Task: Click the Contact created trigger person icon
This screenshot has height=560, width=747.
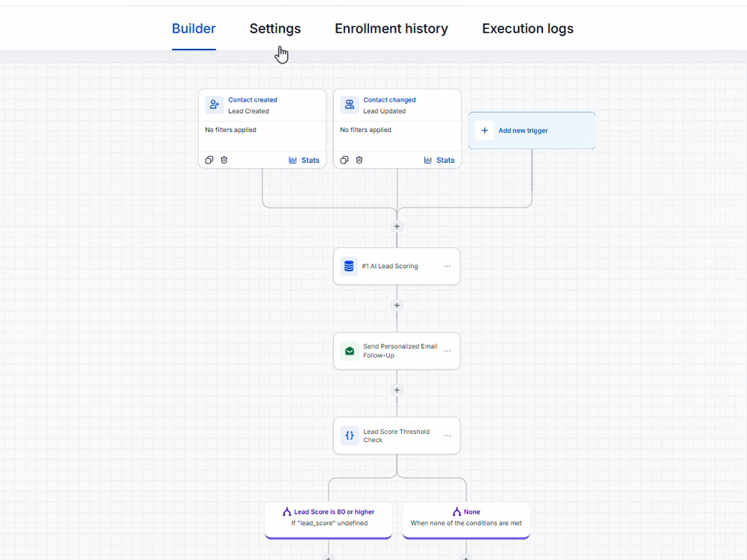Action: 214,105
